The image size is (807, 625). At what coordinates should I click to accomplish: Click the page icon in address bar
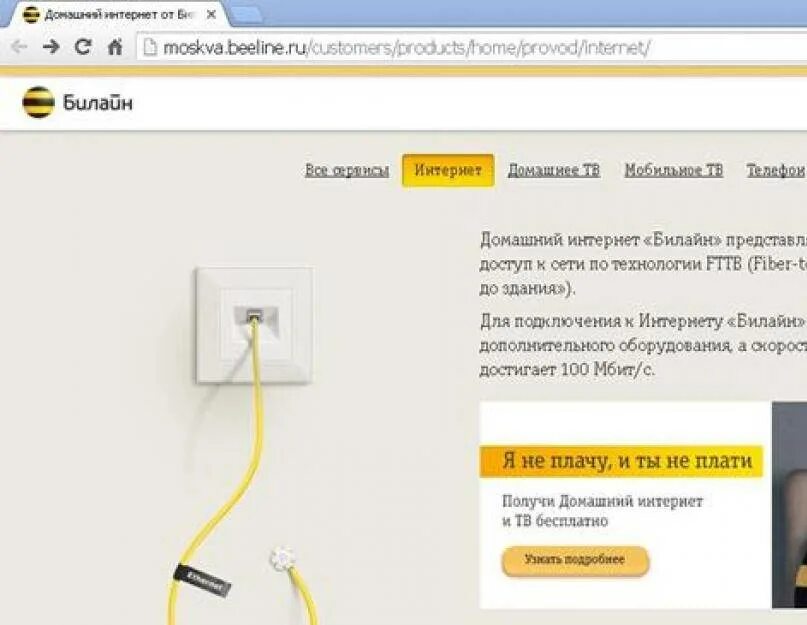(150, 48)
